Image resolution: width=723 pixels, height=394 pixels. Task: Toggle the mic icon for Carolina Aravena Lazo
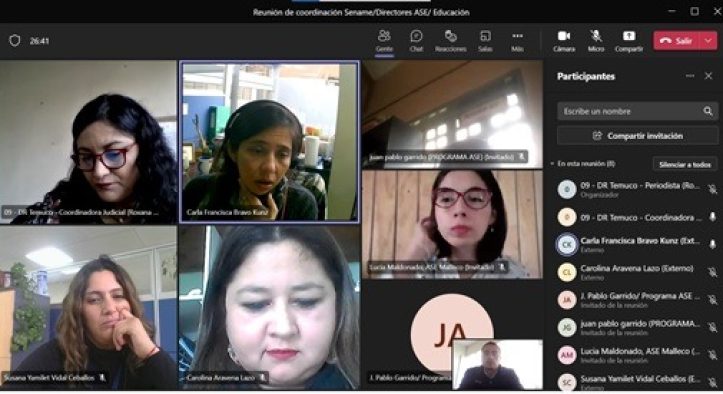712,272
